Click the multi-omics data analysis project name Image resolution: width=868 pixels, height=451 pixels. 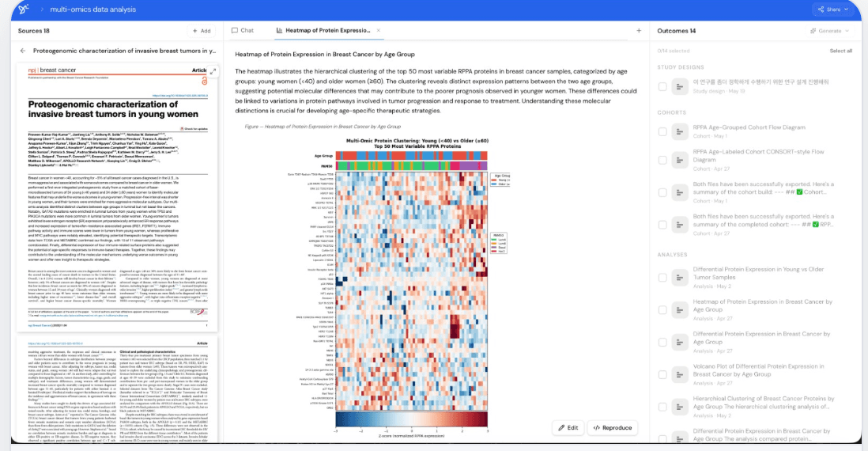tap(92, 9)
